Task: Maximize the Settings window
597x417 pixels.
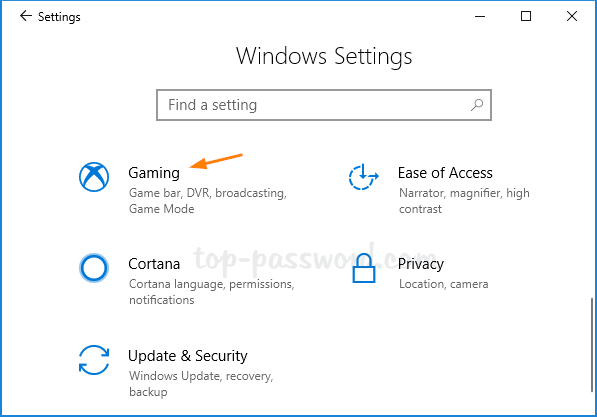Action: pyautogui.click(x=526, y=16)
